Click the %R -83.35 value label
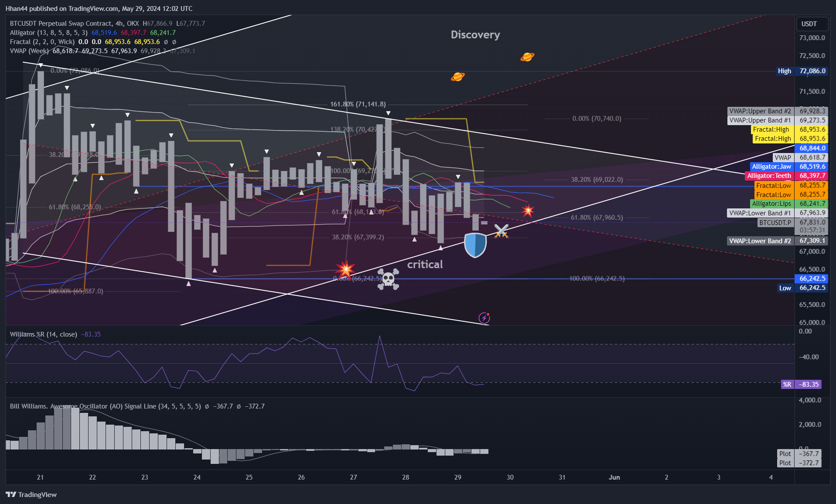The height and width of the screenshot is (504, 836). (802, 385)
